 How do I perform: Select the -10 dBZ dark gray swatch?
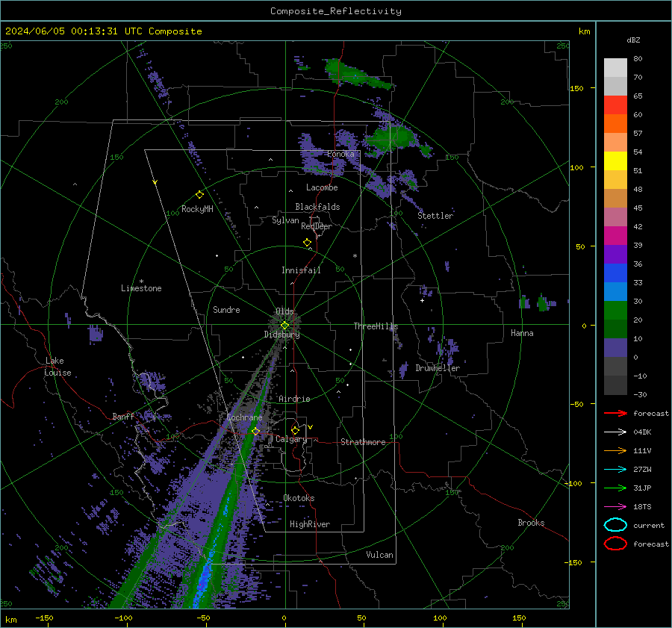pyautogui.click(x=615, y=385)
